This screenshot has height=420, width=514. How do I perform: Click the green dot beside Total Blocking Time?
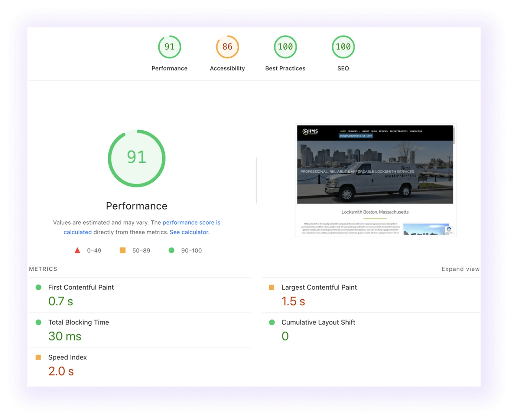pyautogui.click(x=38, y=322)
